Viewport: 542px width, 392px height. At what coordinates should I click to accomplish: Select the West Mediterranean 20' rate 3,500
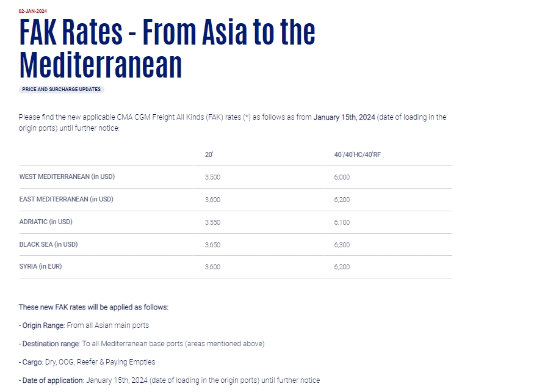(212, 177)
